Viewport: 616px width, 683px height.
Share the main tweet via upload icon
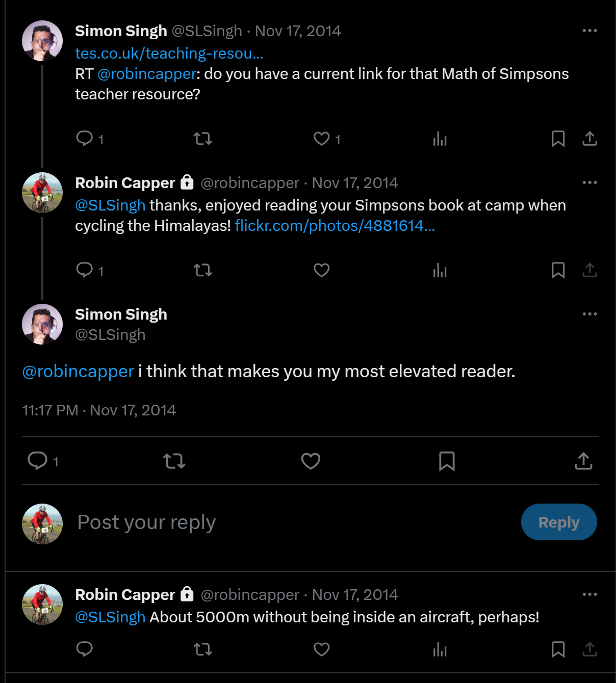point(583,461)
